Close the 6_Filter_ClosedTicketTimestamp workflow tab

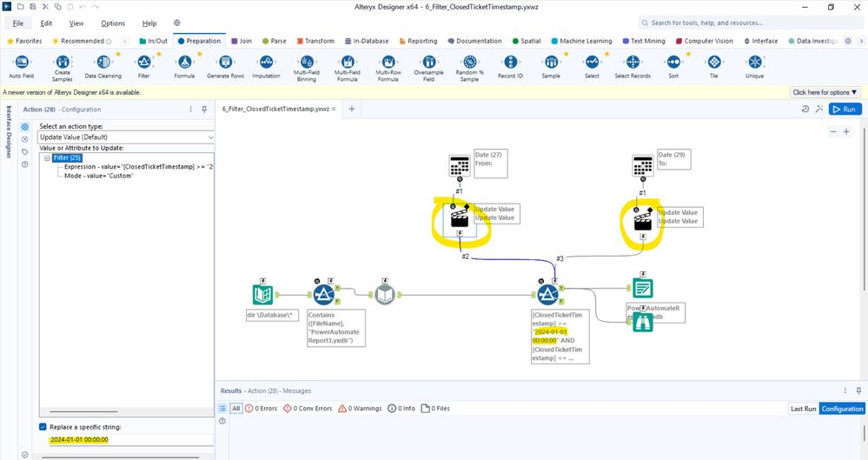point(334,110)
